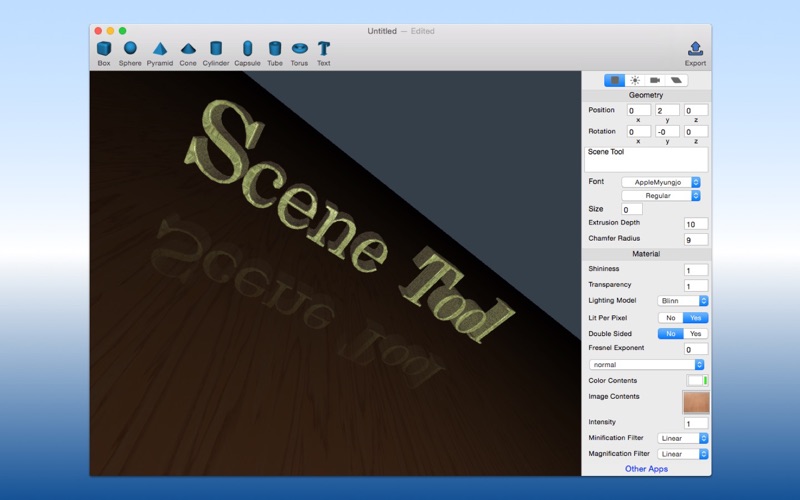Insert a Sphere from the toolbar

pyautogui.click(x=130, y=49)
